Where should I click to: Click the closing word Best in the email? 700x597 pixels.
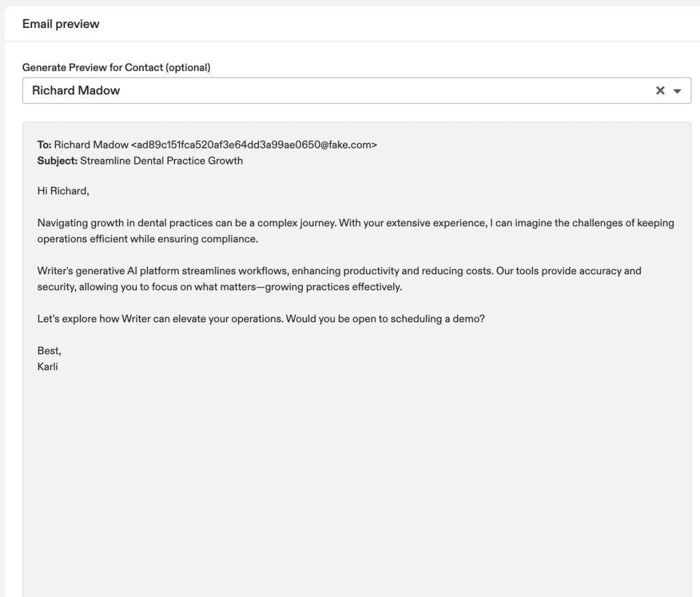point(49,350)
